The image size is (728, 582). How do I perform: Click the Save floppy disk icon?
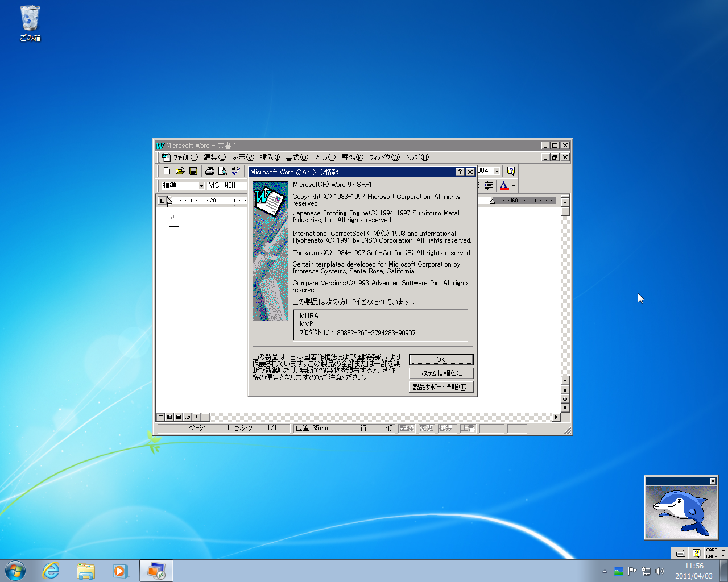(193, 171)
